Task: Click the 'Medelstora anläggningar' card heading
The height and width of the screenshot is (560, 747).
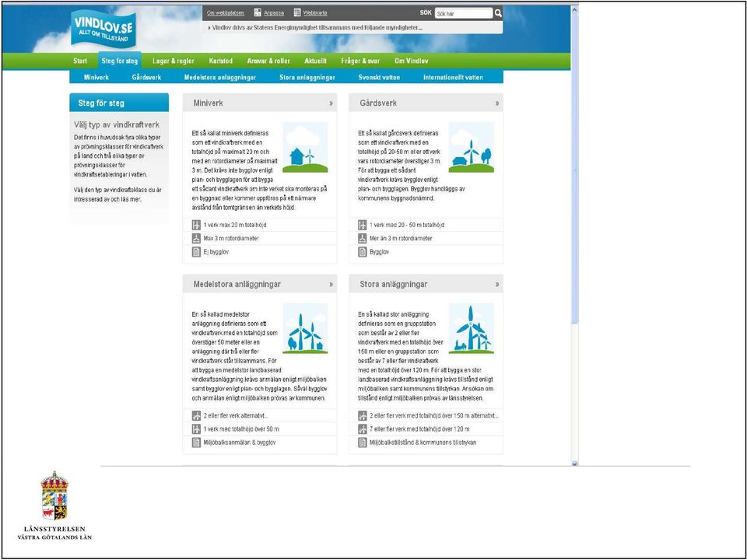Action: click(x=237, y=285)
